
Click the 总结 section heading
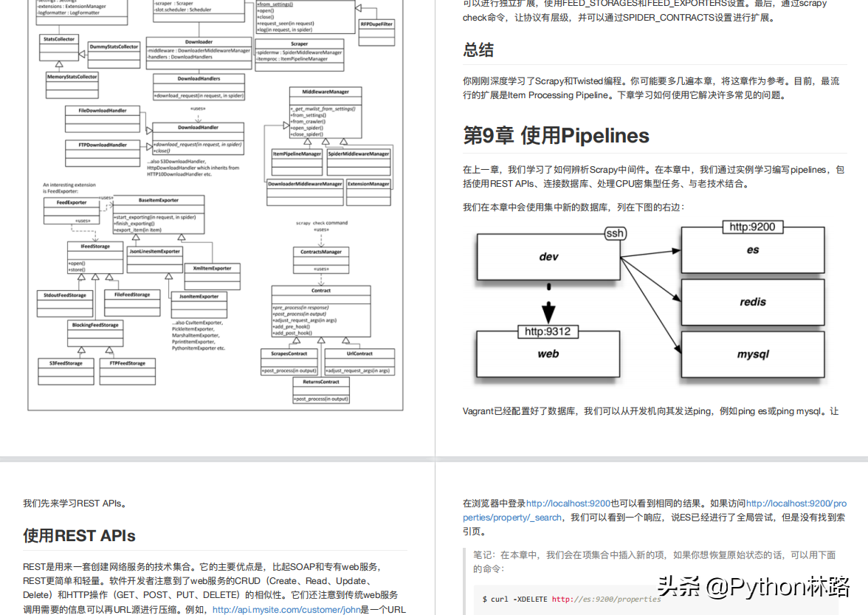[478, 50]
